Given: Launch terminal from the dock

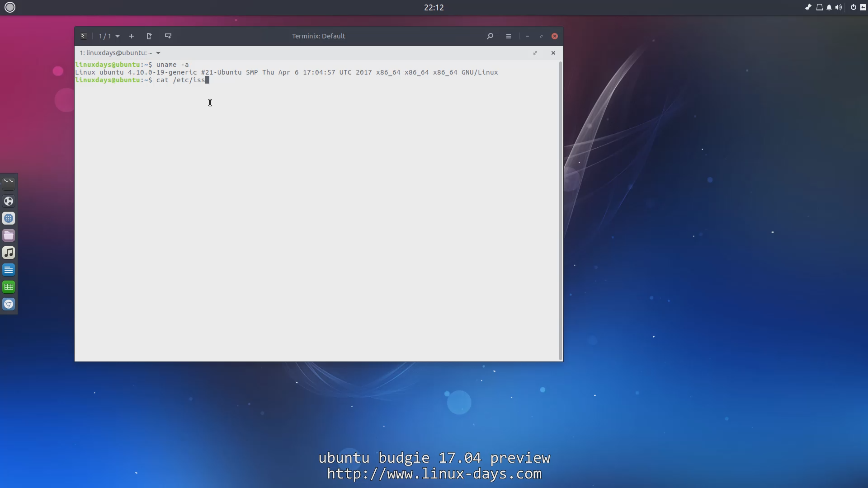Looking at the screenshot, I should click(9, 184).
